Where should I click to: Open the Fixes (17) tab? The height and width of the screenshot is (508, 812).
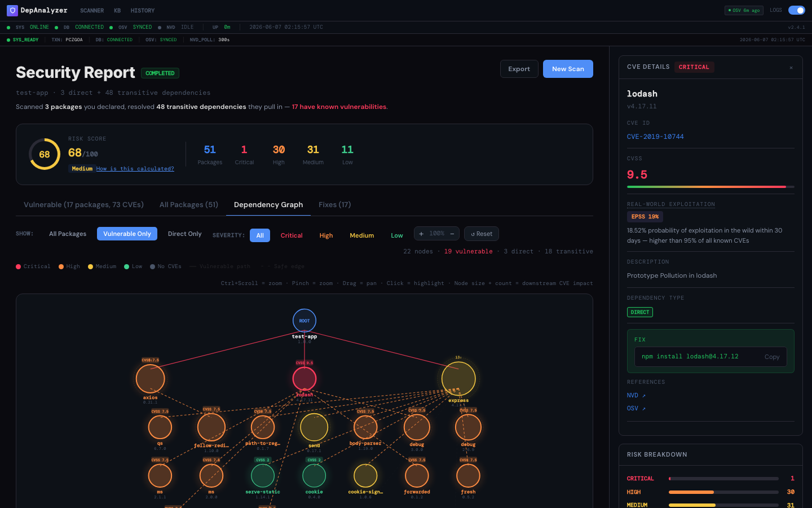point(334,204)
